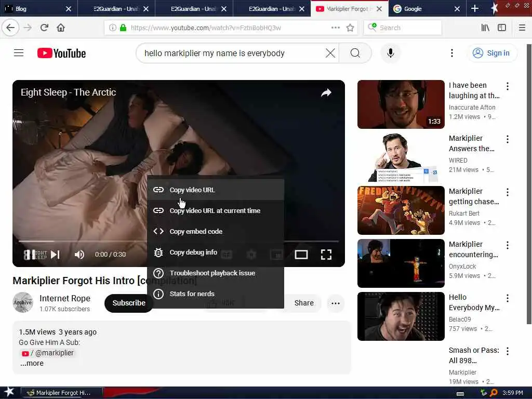Open options for 'Smash or Pass' video
The width and height of the screenshot is (532, 399).
[508, 351]
